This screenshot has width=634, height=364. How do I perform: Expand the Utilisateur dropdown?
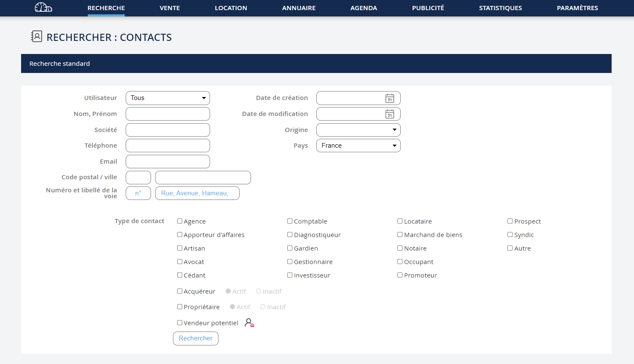click(x=168, y=98)
